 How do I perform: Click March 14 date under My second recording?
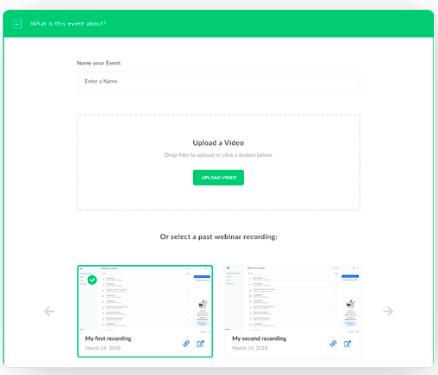tap(250, 348)
